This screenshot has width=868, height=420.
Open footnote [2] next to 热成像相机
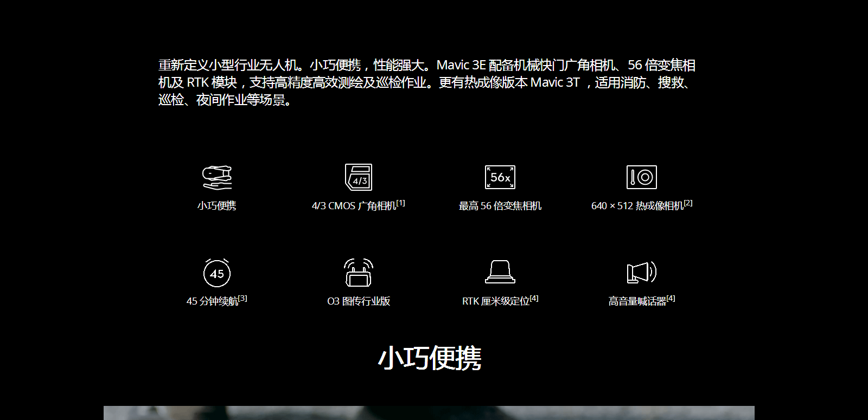click(688, 203)
